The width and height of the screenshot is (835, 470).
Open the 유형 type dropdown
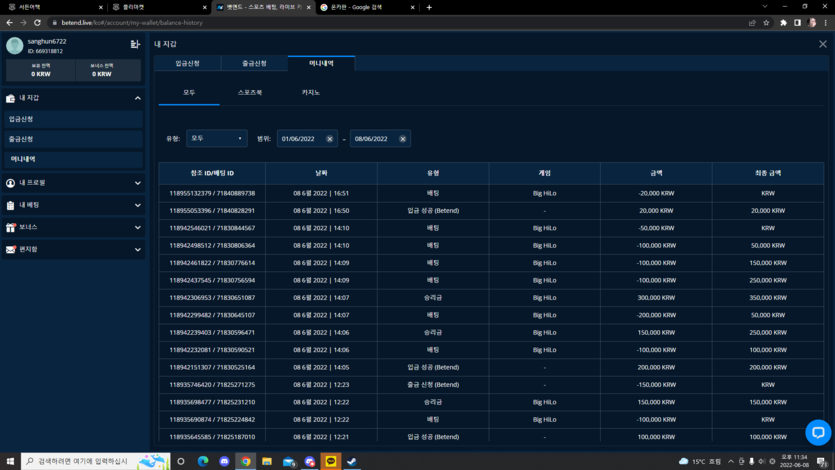click(217, 138)
